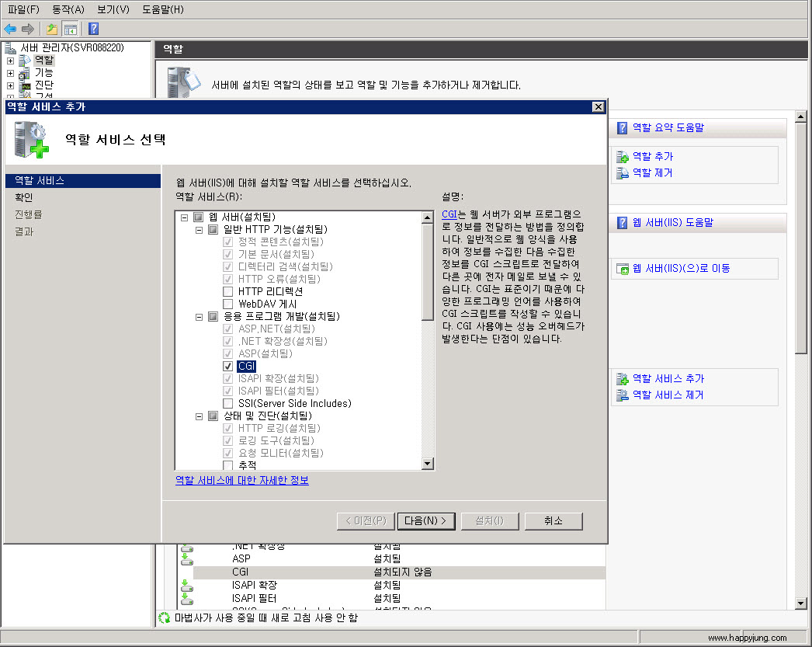812x647 pixels.
Task: Click the ISAPI 필터 row status icon
Action: 187,599
